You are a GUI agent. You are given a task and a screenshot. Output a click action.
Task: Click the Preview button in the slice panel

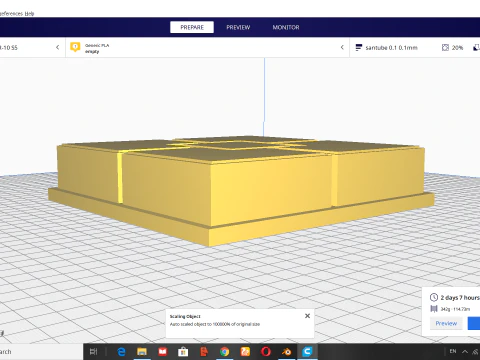coord(446,323)
